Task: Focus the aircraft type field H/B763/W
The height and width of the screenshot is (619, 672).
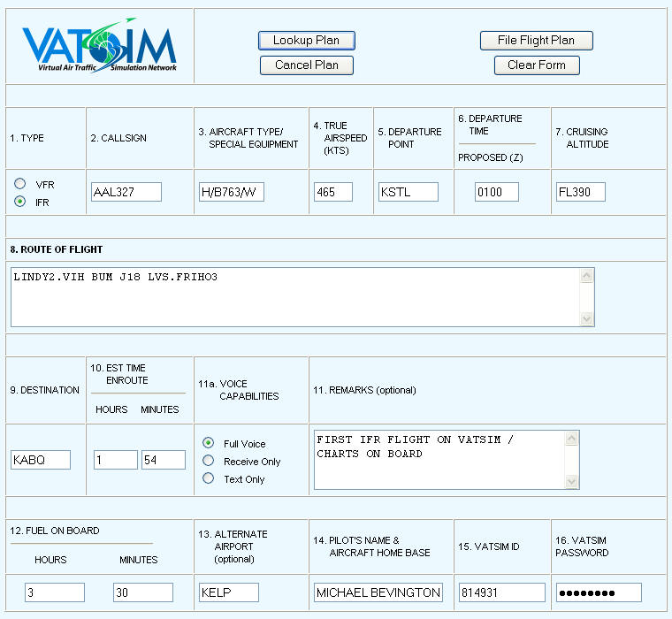Action: pyautogui.click(x=231, y=192)
